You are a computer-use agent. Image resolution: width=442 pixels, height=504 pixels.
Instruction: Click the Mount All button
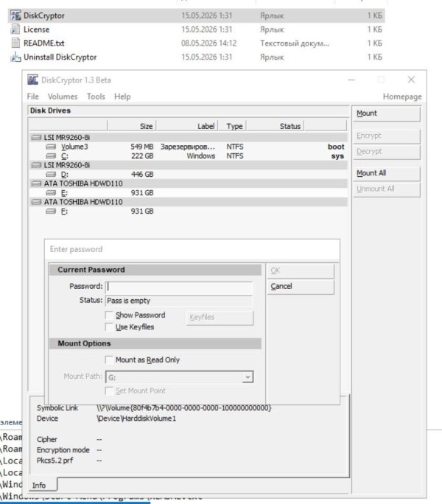click(387, 173)
